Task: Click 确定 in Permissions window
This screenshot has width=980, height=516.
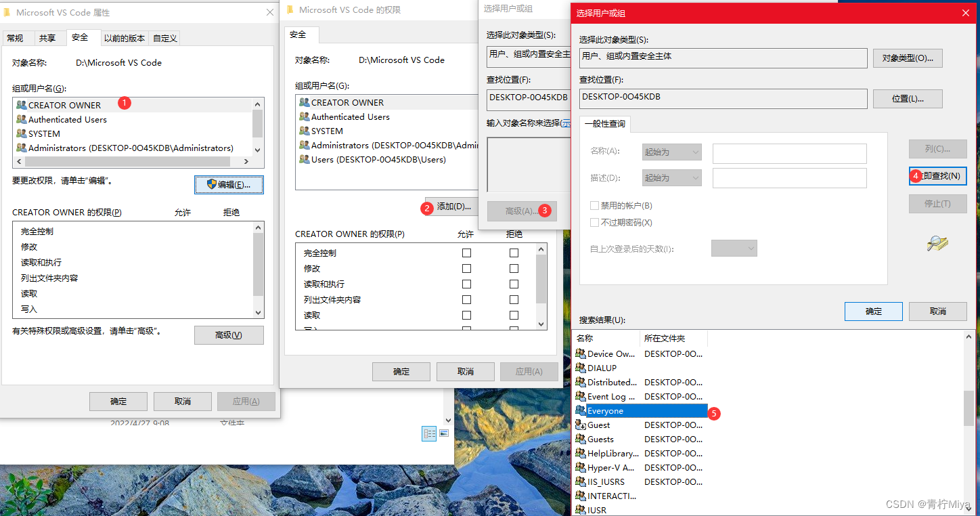Action: [401, 371]
